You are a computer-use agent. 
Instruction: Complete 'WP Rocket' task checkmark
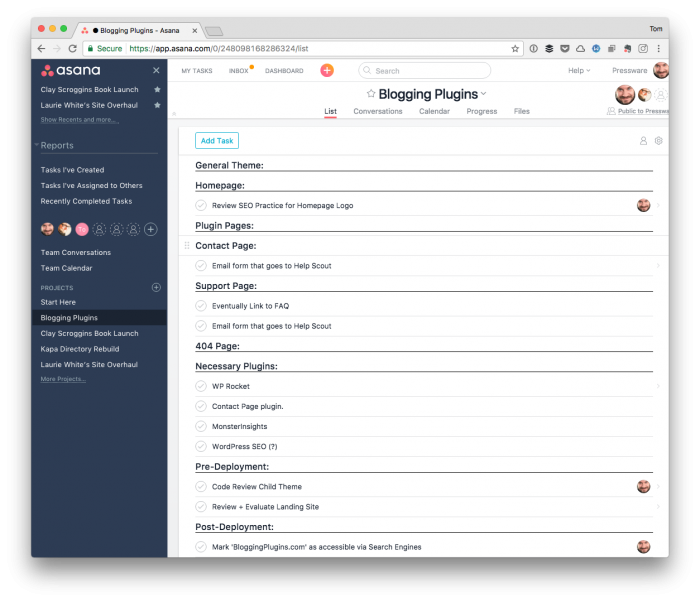click(201, 386)
